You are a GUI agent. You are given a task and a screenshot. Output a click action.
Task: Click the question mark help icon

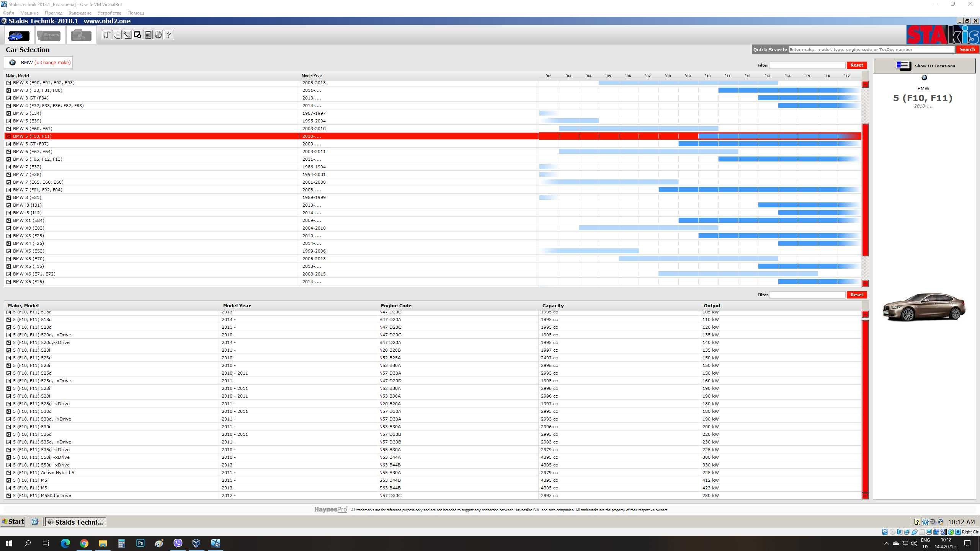point(169,35)
